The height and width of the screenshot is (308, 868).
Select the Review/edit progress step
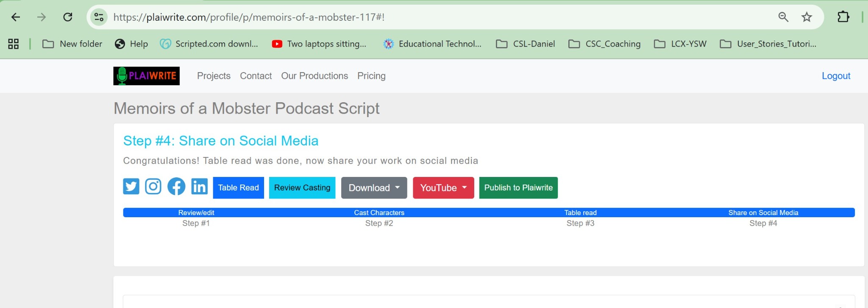click(x=196, y=213)
